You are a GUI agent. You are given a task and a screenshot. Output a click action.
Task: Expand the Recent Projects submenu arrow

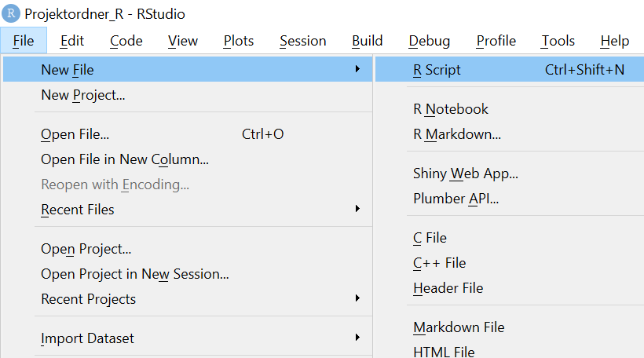(x=357, y=299)
